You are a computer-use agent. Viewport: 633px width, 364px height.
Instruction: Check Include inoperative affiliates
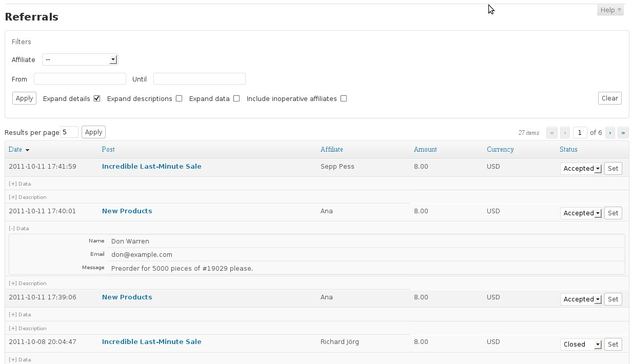point(344,98)
